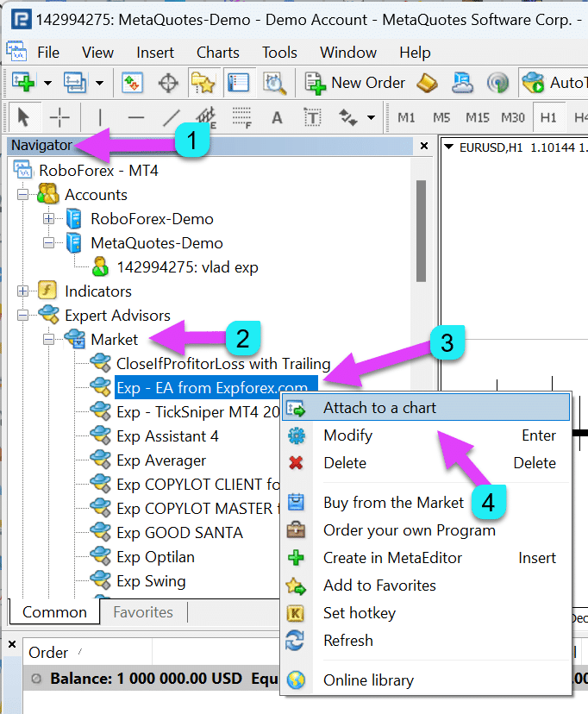Select the H1 timeframe button
Screen dimensions: 588x714
(x=547, y=117)
